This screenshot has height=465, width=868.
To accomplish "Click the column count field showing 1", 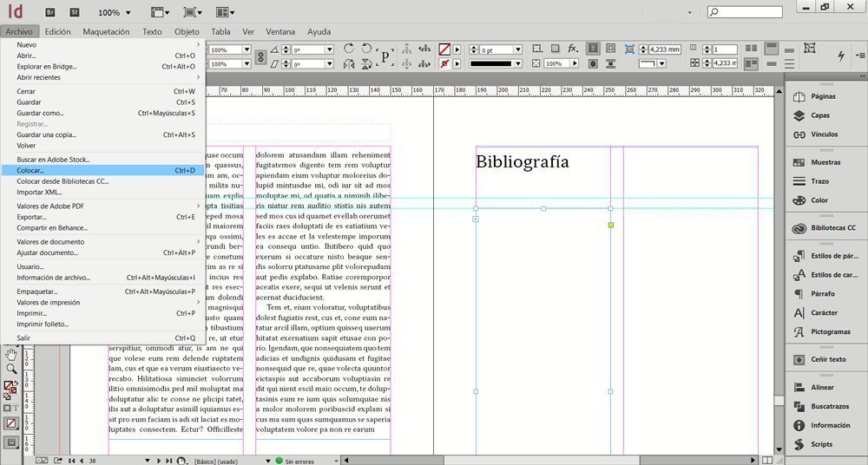I will click(725, 49).
